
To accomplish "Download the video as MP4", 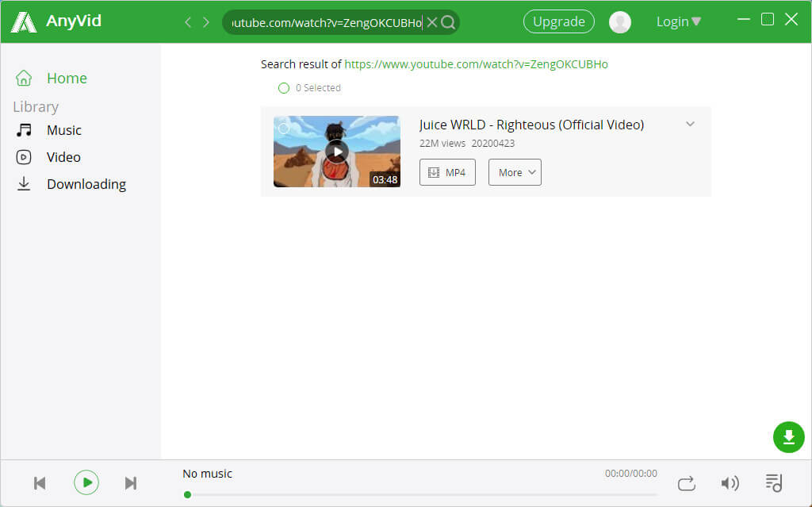I will click(x=447, y=172).
